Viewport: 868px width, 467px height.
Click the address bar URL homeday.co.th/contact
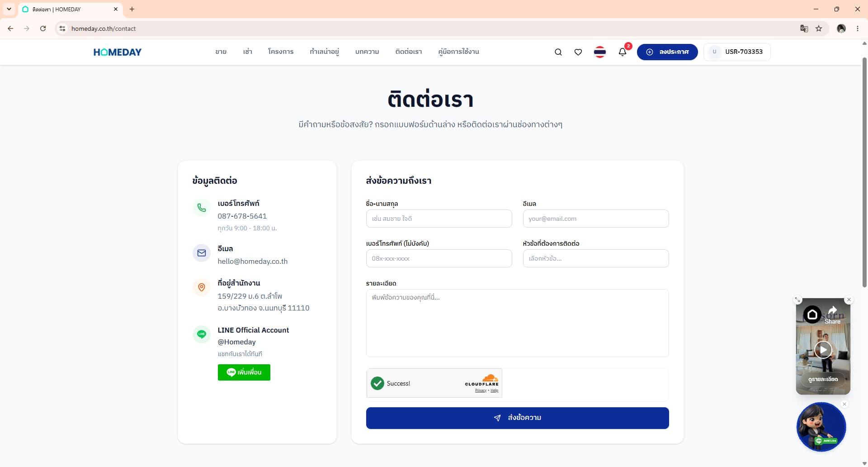(x=104, y=29)
